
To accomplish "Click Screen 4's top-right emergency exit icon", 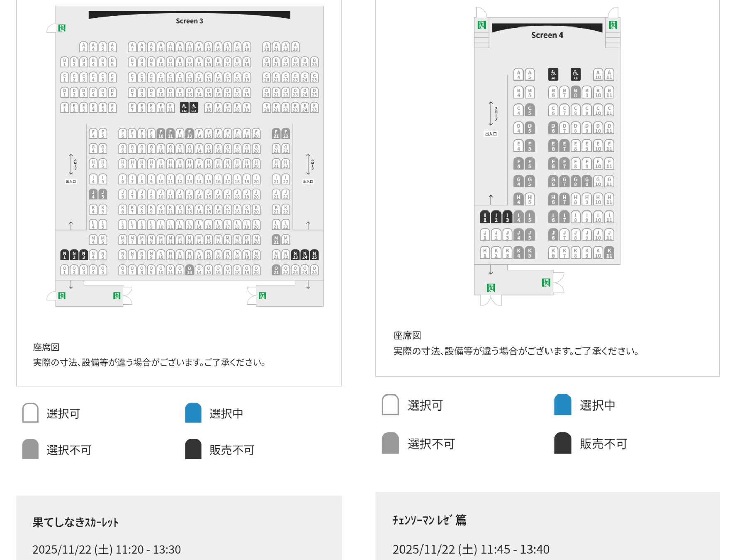I will click(x=613, y=25).
